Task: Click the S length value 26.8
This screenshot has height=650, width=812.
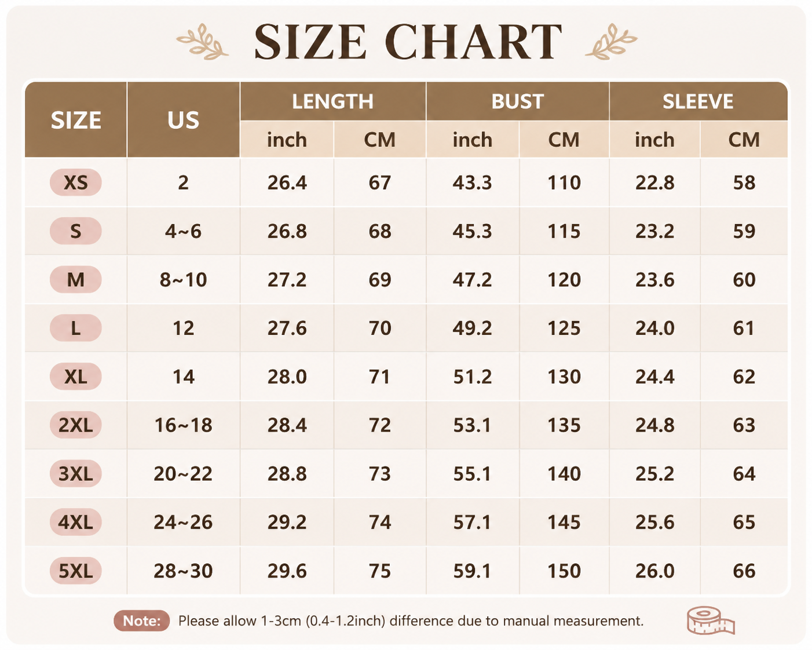Action: tap(287, 231)
